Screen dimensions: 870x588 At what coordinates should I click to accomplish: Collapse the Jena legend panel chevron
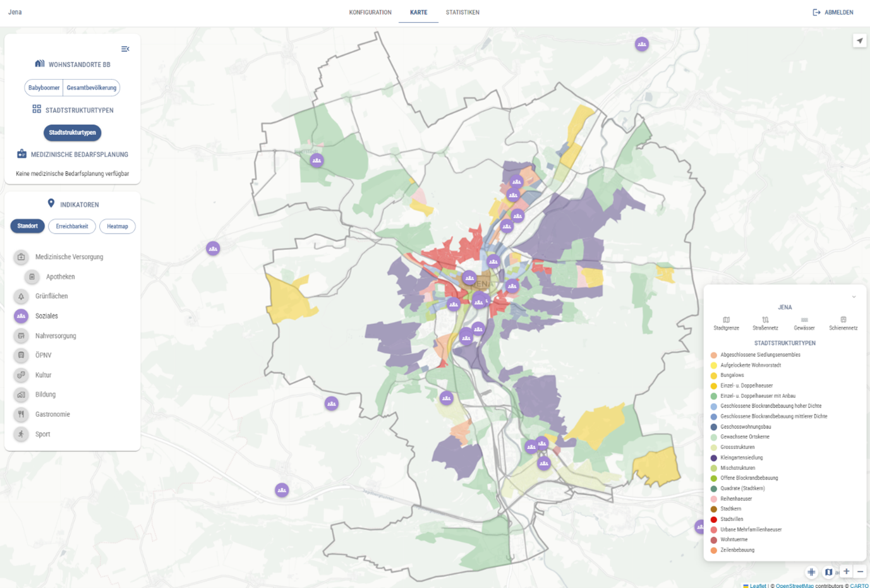[854, 297]
